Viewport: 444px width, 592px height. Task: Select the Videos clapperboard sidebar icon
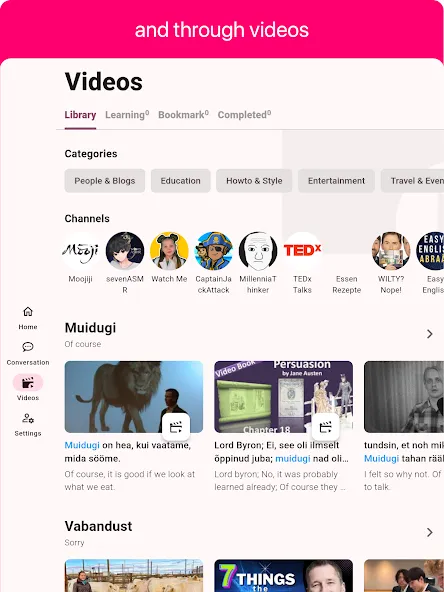click(x=28, y=382)
